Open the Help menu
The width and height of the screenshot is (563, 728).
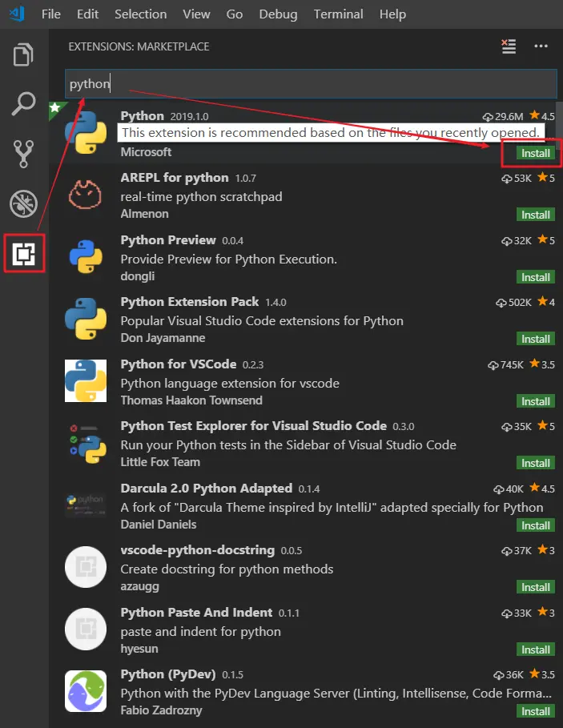392,14
